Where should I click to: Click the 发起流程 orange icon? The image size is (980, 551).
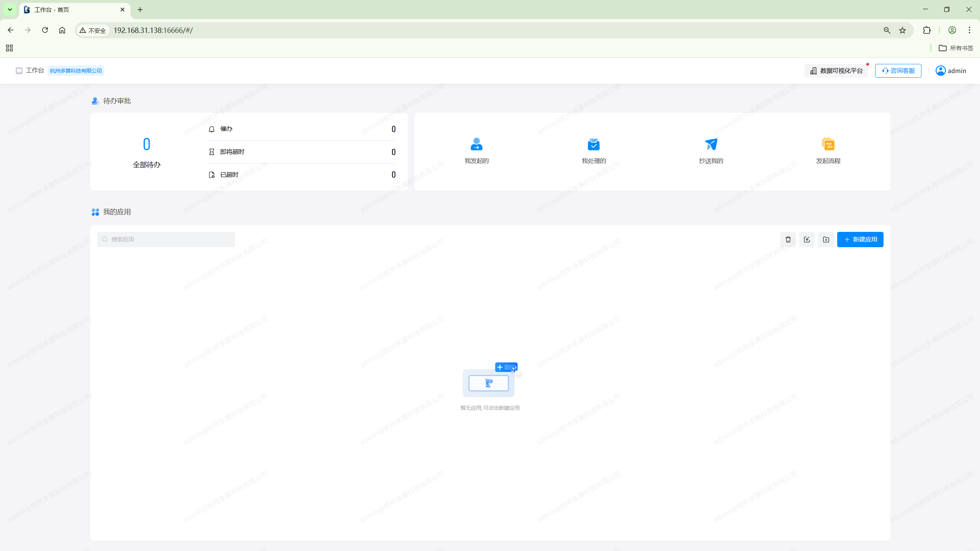pos(828,144)
